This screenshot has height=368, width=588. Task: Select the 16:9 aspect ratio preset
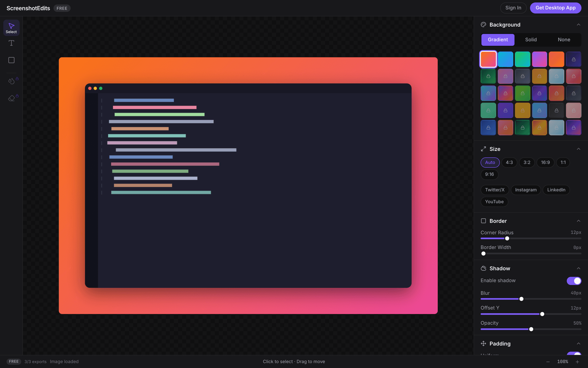pos(545,162)
